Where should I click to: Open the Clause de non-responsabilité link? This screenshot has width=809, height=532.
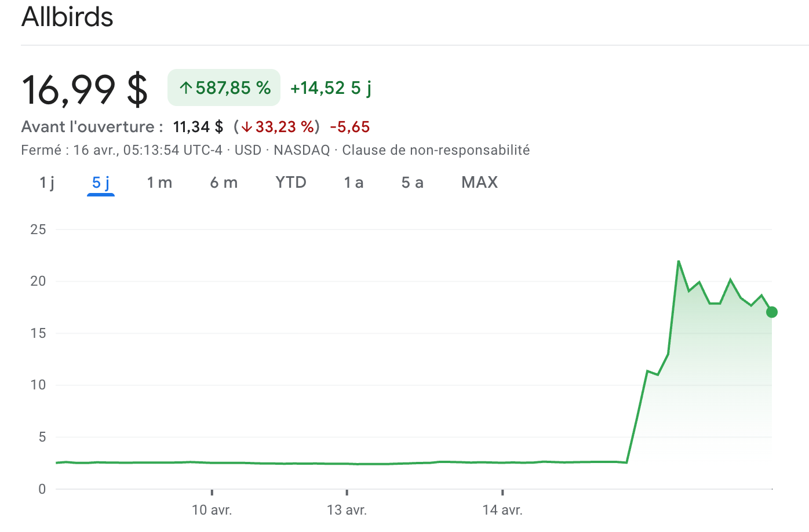436,150
